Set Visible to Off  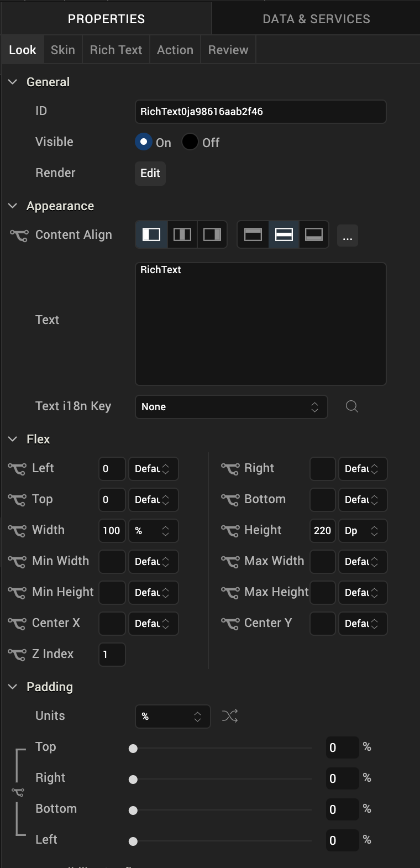(190, 142)
